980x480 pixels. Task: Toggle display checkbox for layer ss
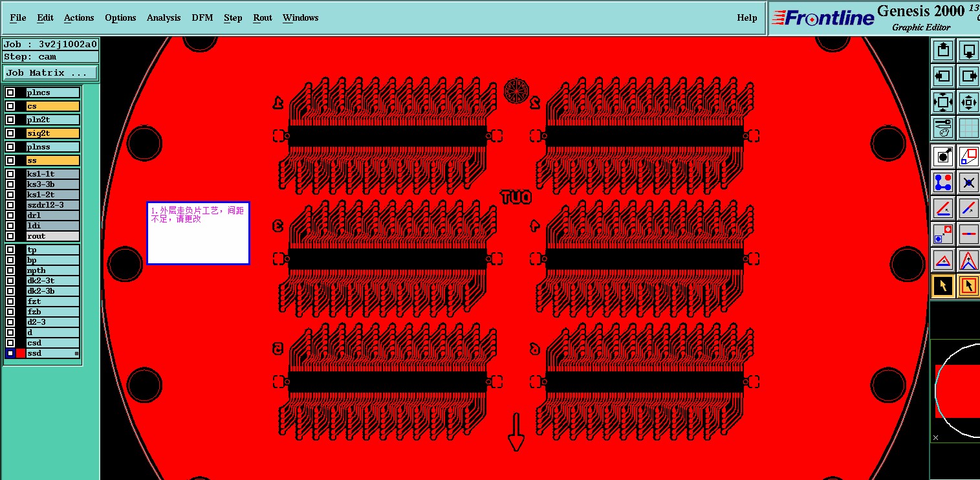coord(10,160)
